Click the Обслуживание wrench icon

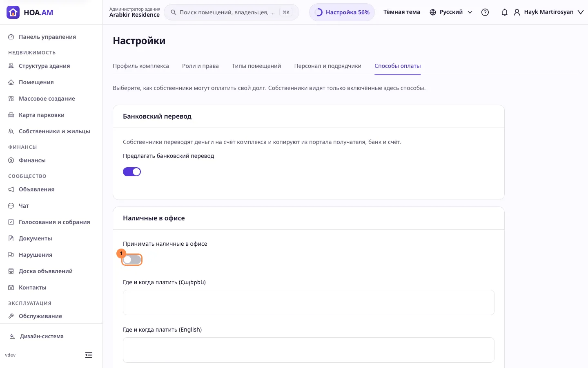pyautogui.click(x=11, y=316)
